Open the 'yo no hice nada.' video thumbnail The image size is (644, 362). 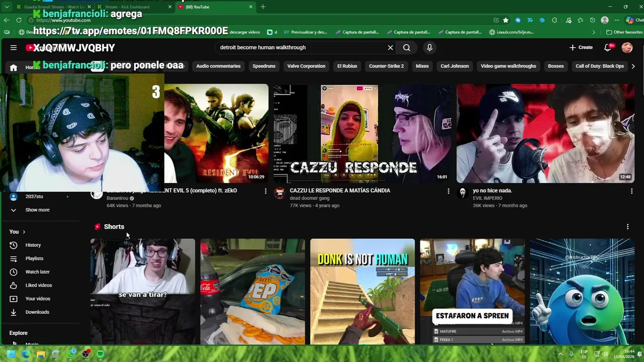(545, 133)
